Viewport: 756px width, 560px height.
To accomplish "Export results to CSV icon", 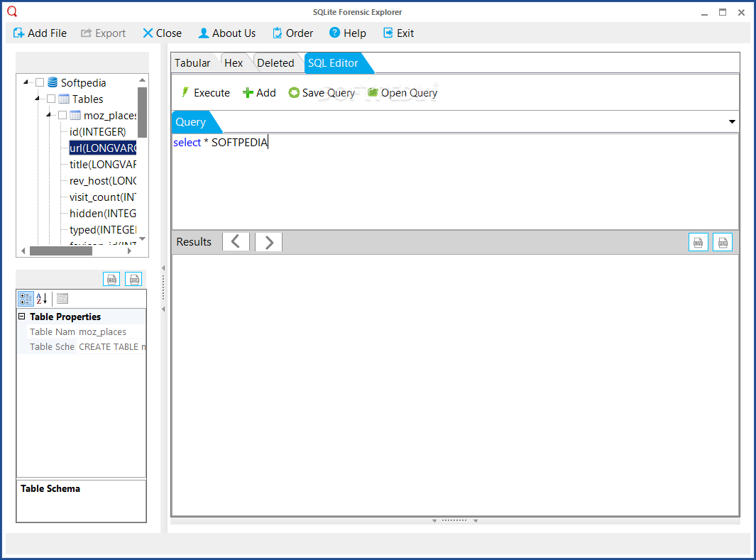I will pos(698,243).
